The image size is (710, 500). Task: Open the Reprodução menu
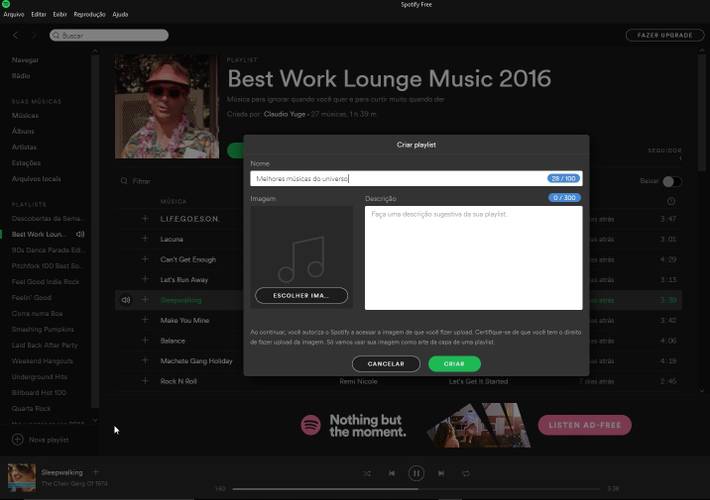[x=89, y=14]
